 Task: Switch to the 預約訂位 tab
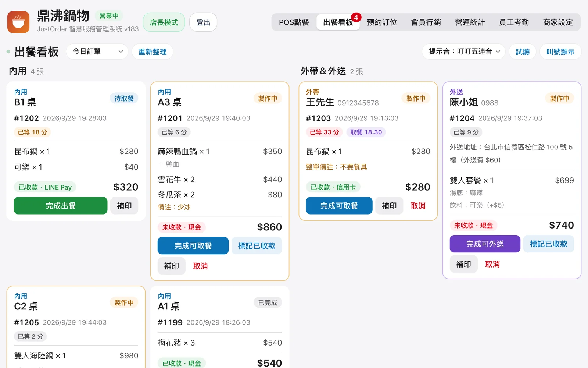tap(382, 22)
